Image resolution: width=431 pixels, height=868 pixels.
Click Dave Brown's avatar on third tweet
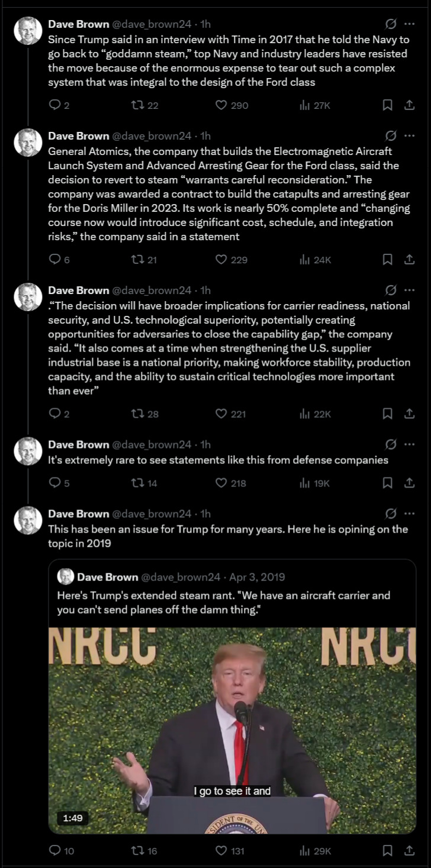click(x=28, y=297)
